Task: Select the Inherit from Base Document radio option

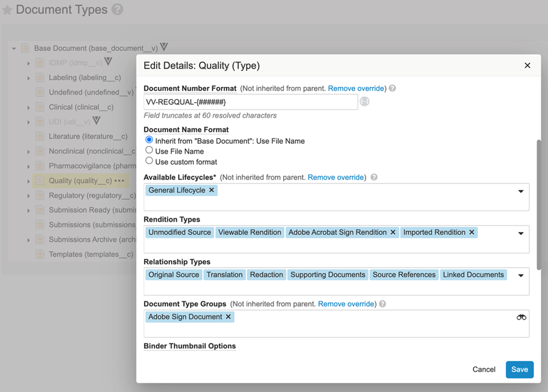Action: [x=149, y=141]
